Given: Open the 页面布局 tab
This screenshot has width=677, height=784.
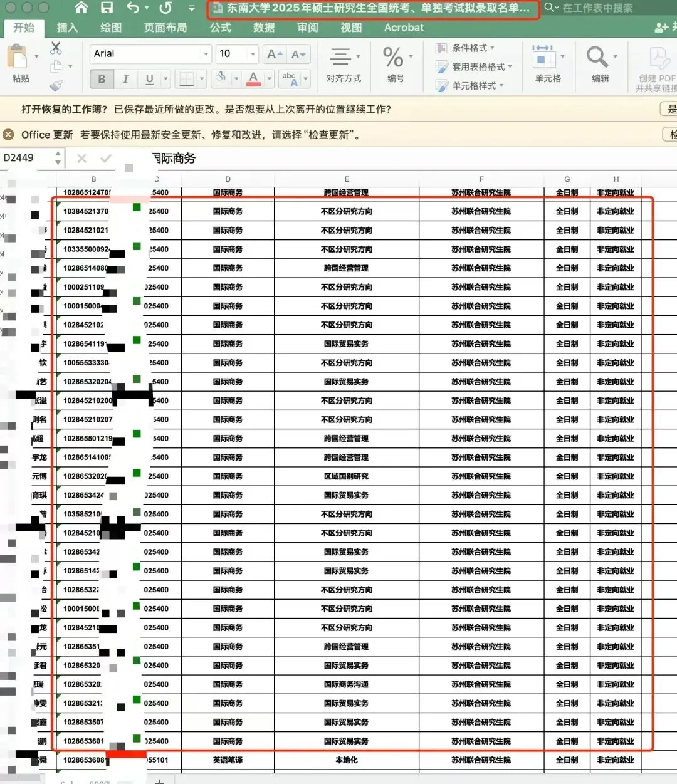Looking at the screenshot, I should pyautogui.click(x=165, y=28).
